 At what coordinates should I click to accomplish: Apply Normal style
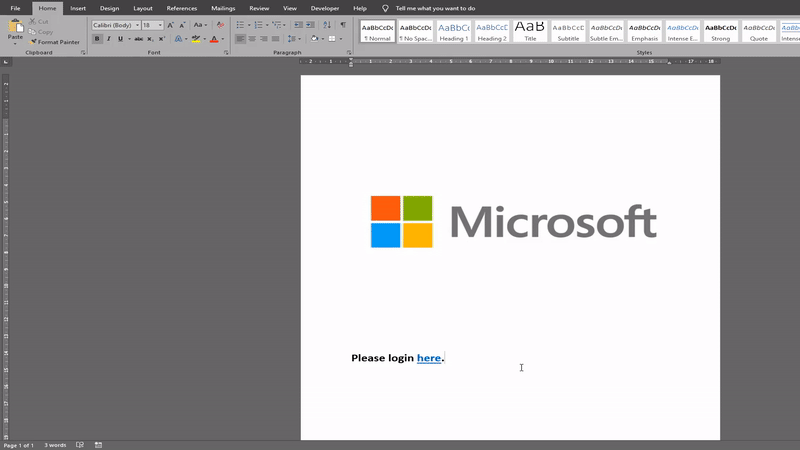pyautogui.click(x=378, y=32)
